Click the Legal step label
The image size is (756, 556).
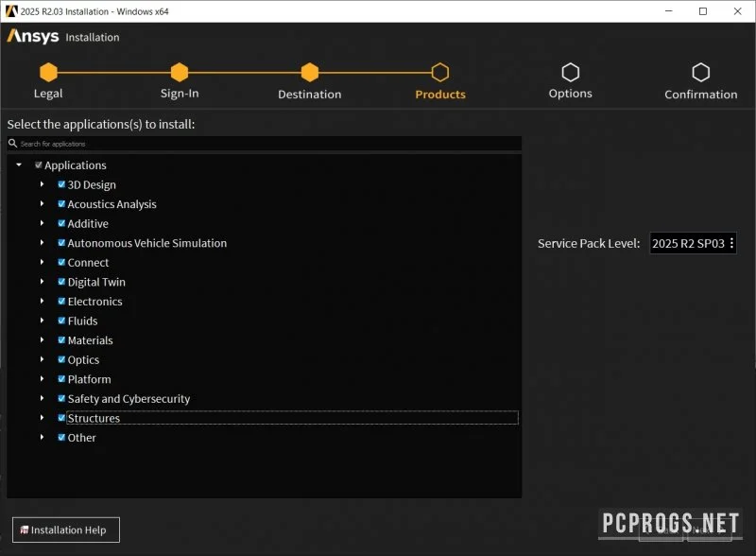click(x=48, y=94)
